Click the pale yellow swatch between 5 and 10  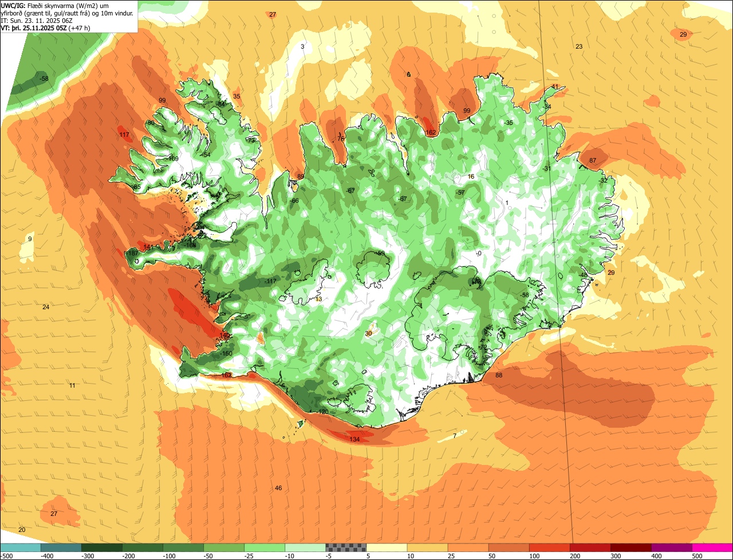[x=387, y=548]
